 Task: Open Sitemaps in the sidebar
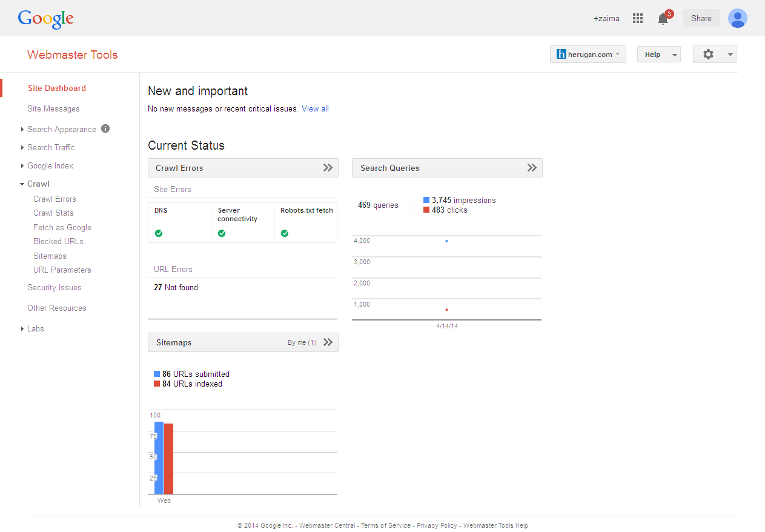(50, 256)
